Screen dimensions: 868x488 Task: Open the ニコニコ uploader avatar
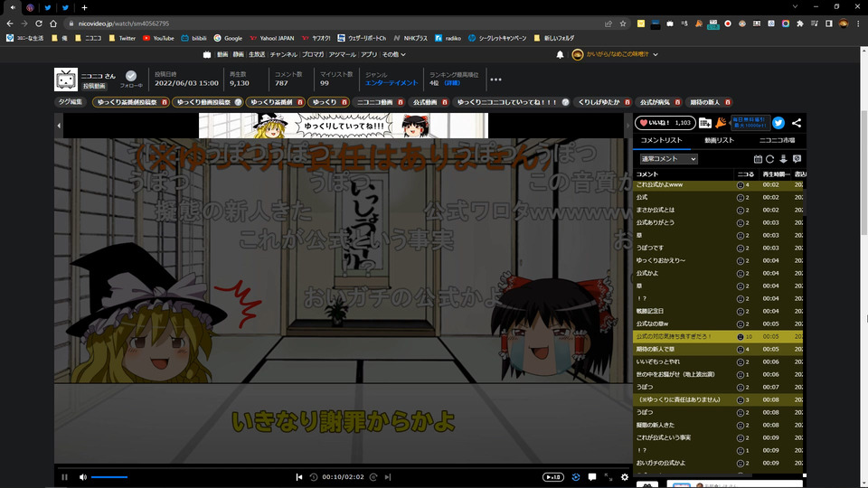[66, 80]
